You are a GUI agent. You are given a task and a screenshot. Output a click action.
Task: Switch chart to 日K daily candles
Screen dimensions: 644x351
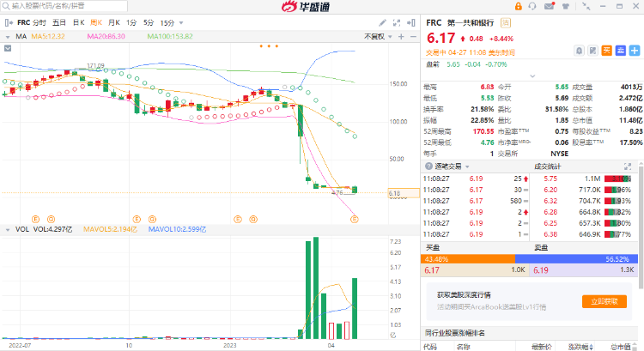(78, 22)
